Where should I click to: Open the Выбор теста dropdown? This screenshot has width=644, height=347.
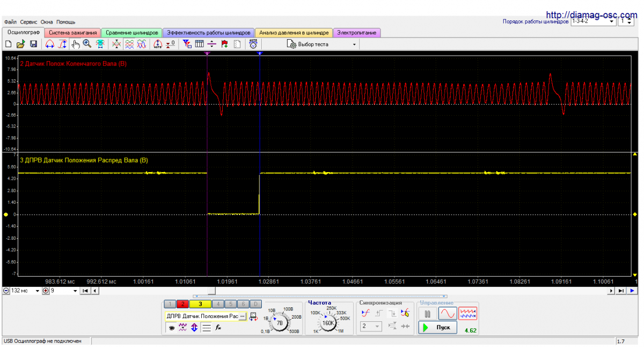click(322, 44)
